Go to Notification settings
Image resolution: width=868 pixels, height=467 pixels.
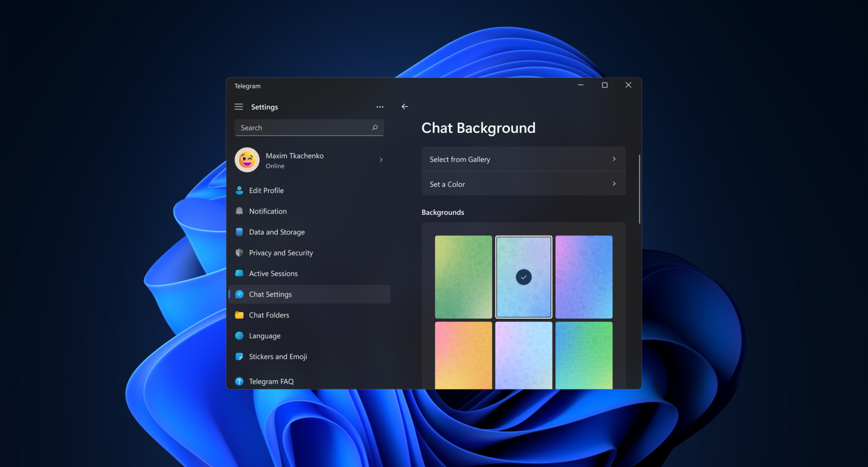click(309, 211)
